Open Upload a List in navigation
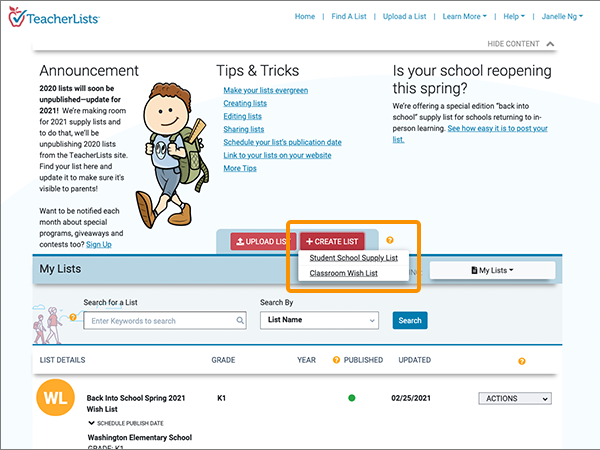600x450 pixels. 404,16
